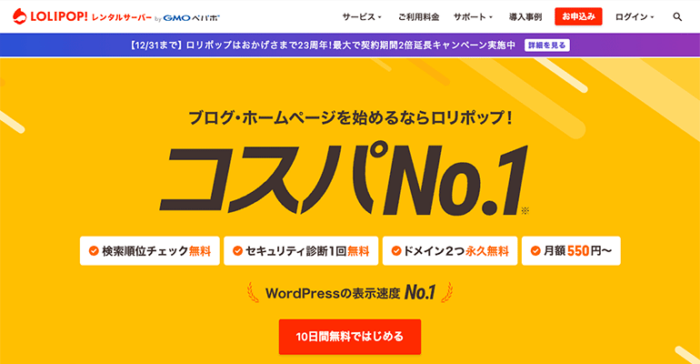Click the セキュリティ診断1回無料 badge

[301, 251]
